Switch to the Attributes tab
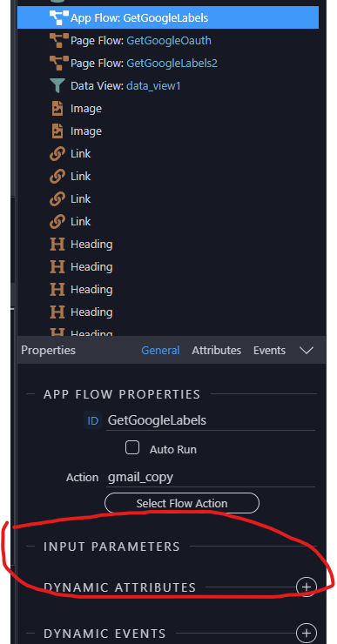This screenshot has width=337, height=644. coord(216,351)
